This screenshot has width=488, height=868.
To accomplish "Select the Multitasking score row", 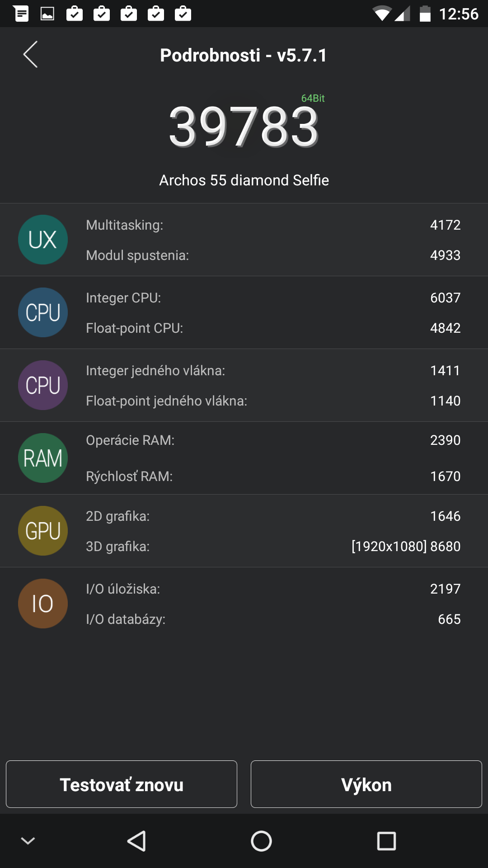I will click(273, 225).
